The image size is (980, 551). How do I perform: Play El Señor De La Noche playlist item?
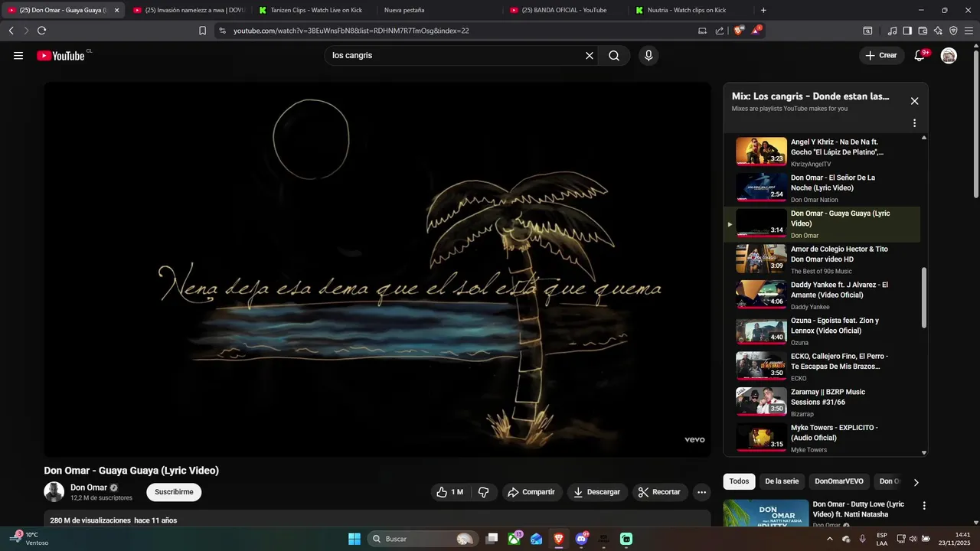(823, 187)
